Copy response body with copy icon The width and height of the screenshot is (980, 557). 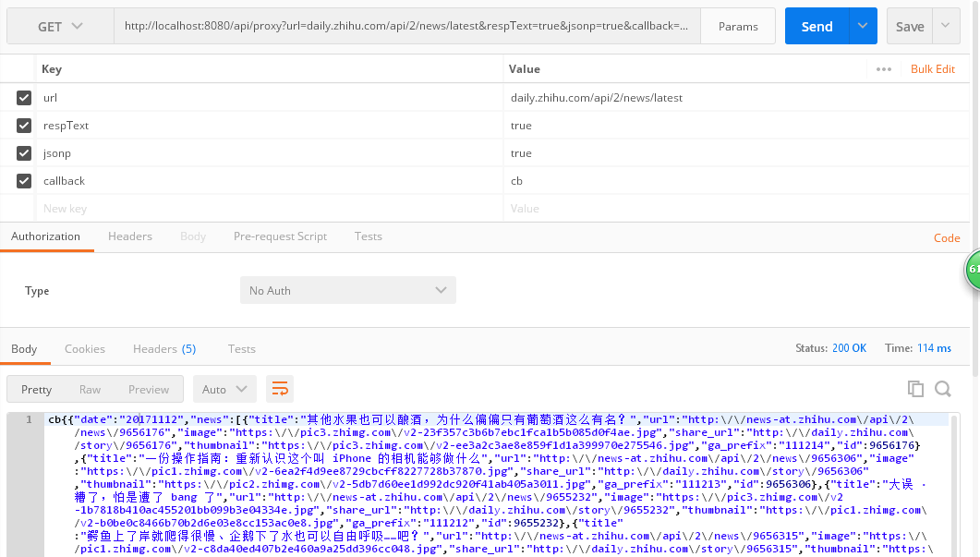pos(915,389)
